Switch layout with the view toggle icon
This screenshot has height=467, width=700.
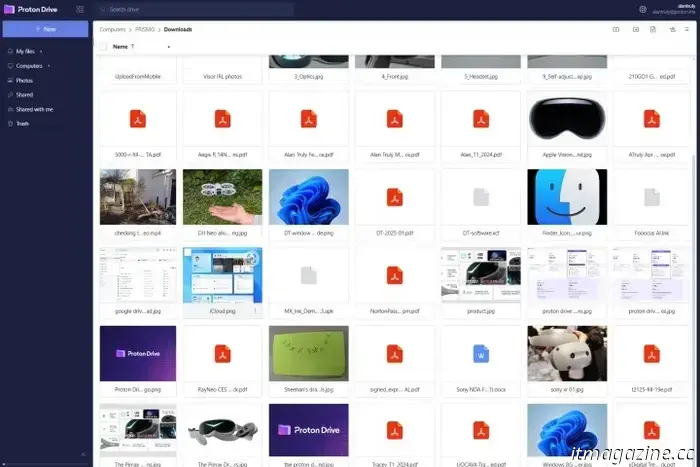tap(687, 29)
